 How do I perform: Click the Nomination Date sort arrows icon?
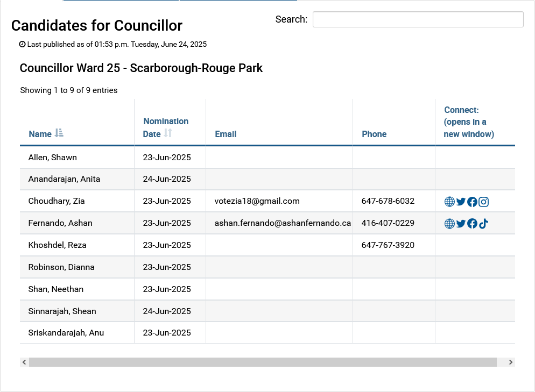click(x=168, y=133)
